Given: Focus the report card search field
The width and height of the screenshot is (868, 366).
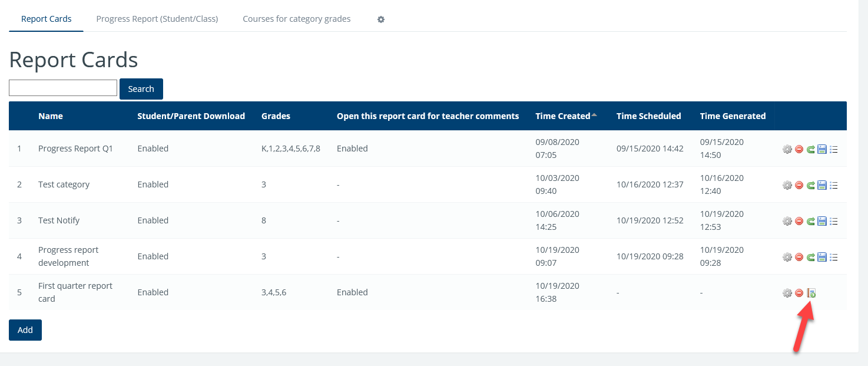Looking at the screenshot, I should point(63,88).
